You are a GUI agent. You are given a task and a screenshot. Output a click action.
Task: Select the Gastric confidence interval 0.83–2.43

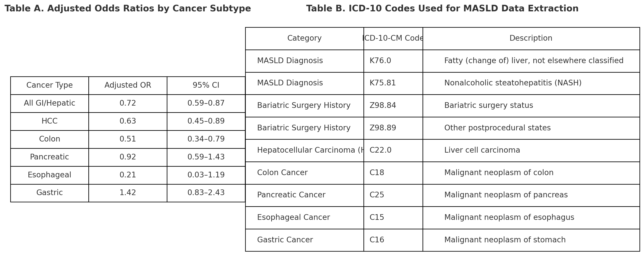tap(206, 193)
